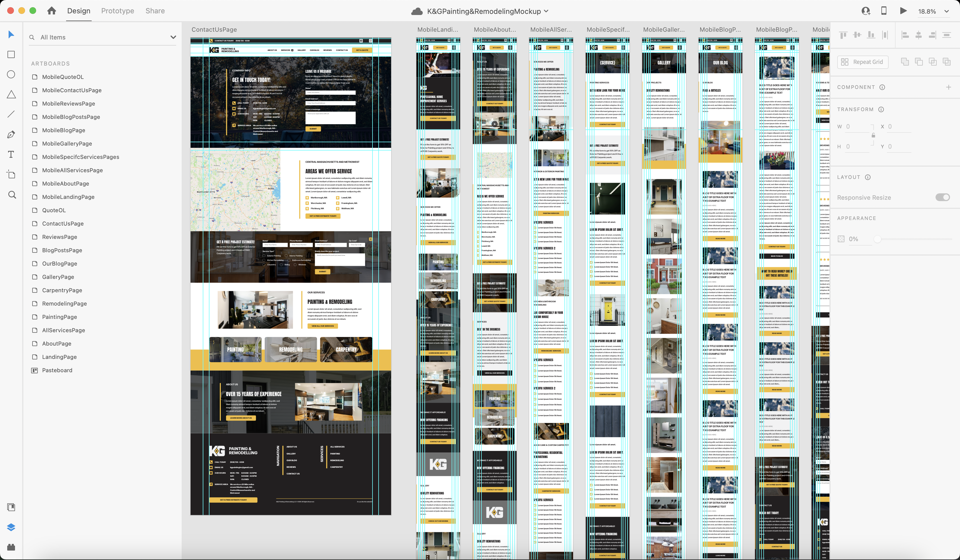This screenshot has width=960, height=560.
Task: Open the Plugins panel icon
Action: click(11, 547)
